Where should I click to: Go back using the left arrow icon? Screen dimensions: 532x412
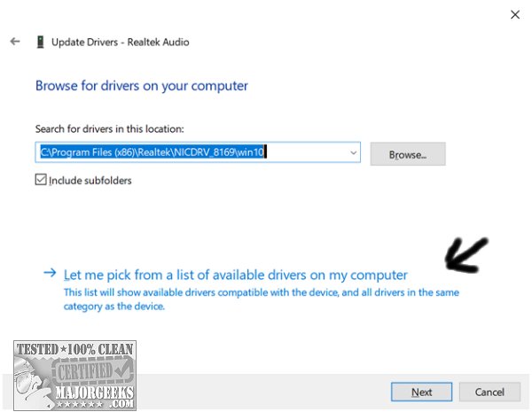[x=15, y=42]
